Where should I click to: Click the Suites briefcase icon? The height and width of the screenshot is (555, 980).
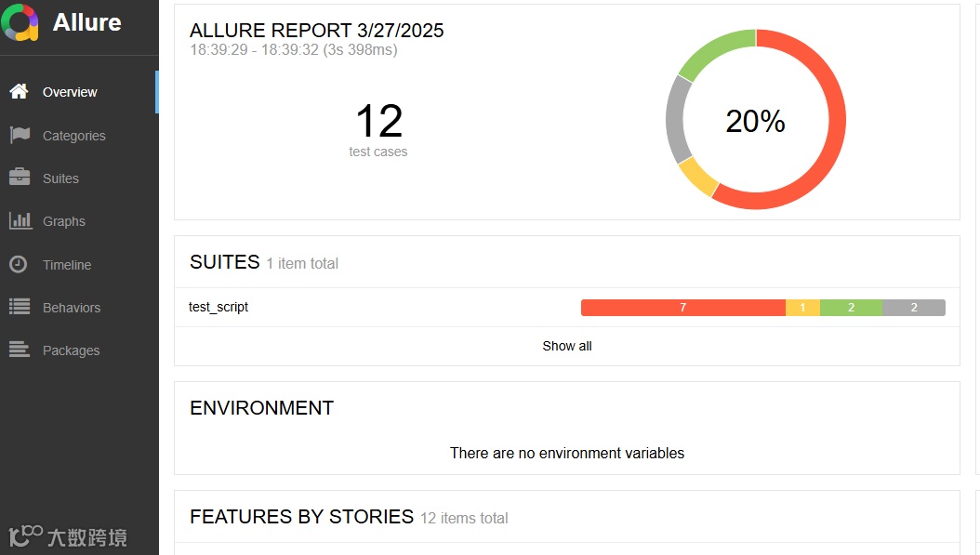[x=19, y=178]
